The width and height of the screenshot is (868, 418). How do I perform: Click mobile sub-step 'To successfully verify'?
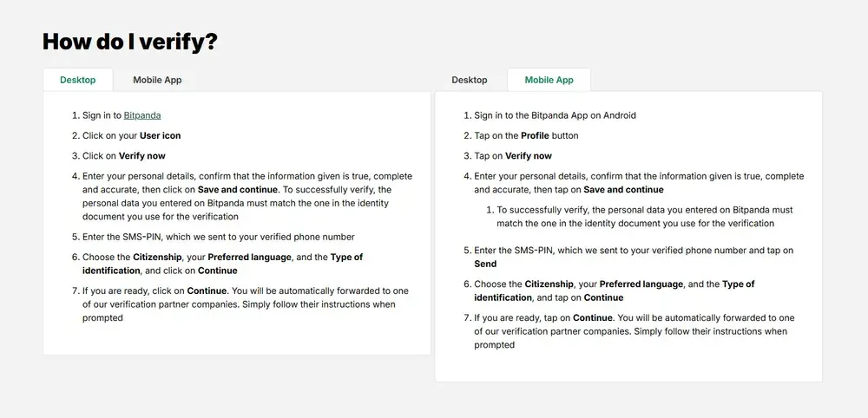645,217
